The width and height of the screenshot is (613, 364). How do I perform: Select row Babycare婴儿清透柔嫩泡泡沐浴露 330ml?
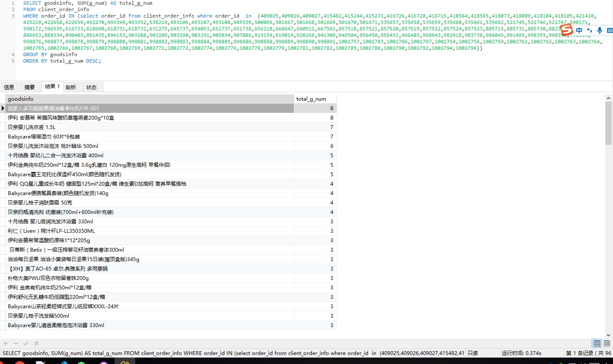pos(150,325)
